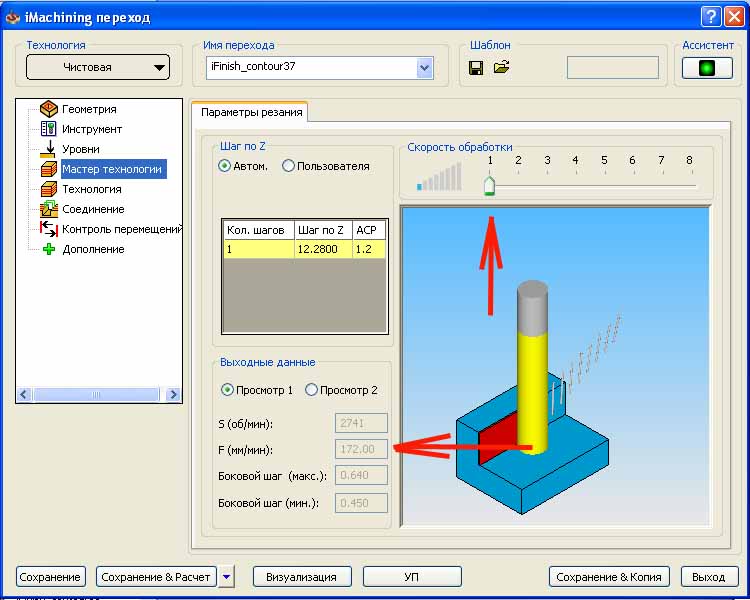Click the tree horizontal scrollbar thumb

[96, 394]
